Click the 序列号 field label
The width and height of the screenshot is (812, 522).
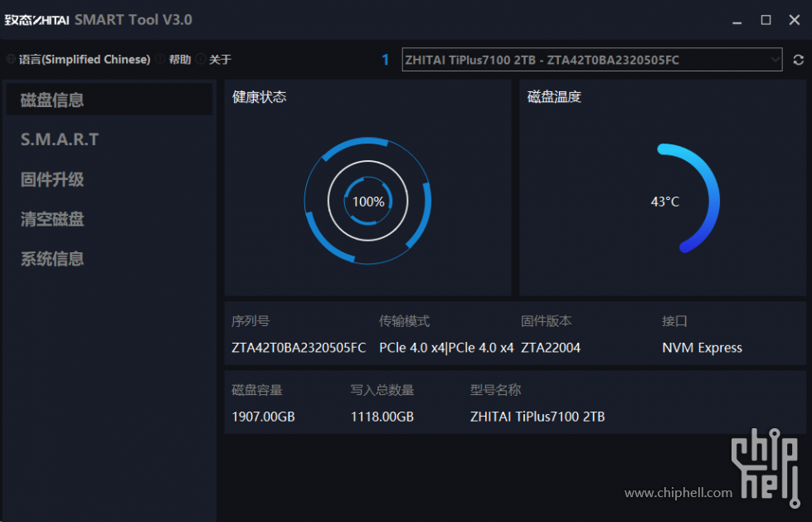(x=250, y=321)
